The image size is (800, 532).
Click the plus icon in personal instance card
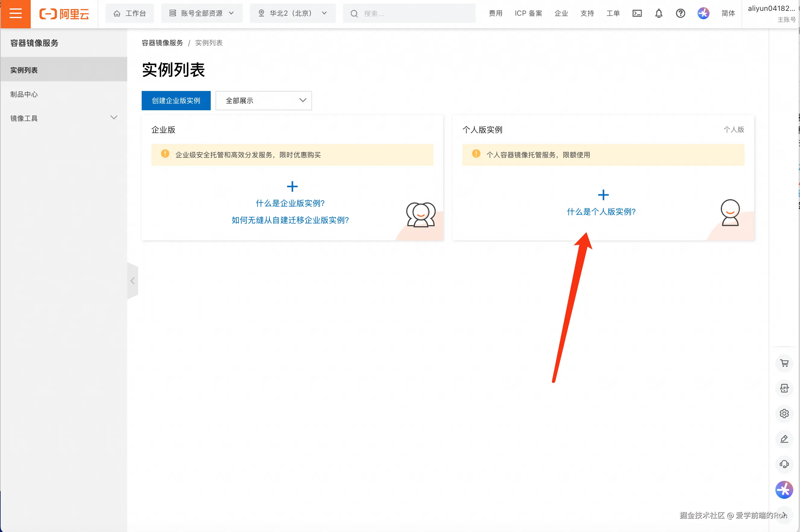pos(603,195)
